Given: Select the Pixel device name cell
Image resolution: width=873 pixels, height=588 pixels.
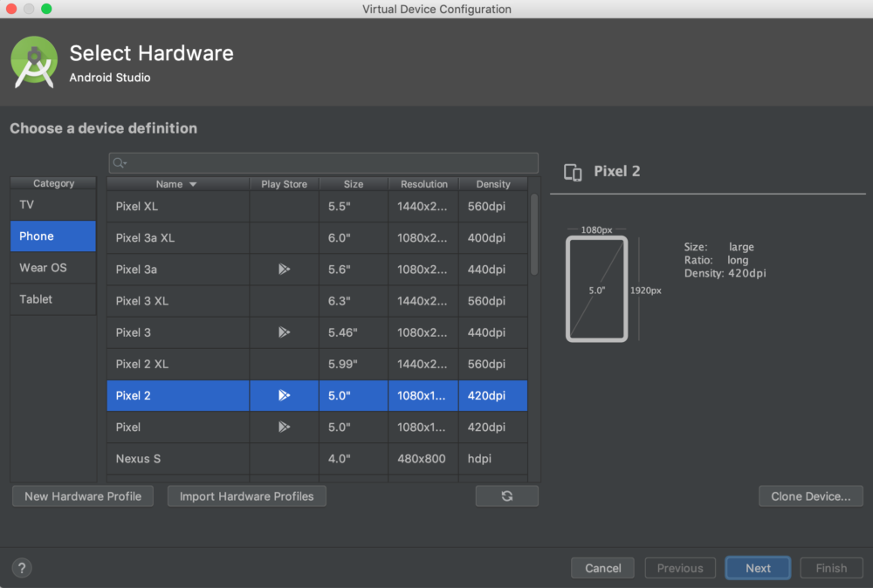Looking at the screenshot, I should [177, 427].
